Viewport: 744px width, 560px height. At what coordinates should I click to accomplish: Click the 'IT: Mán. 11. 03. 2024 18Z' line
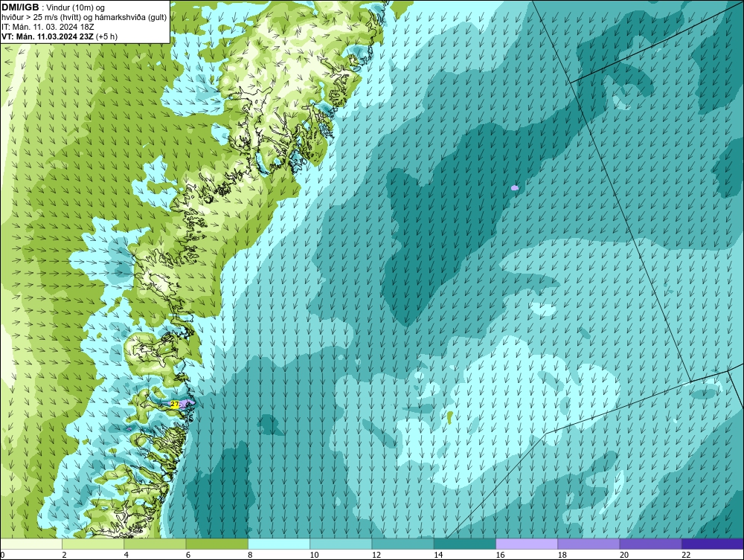tap(48, 27)
